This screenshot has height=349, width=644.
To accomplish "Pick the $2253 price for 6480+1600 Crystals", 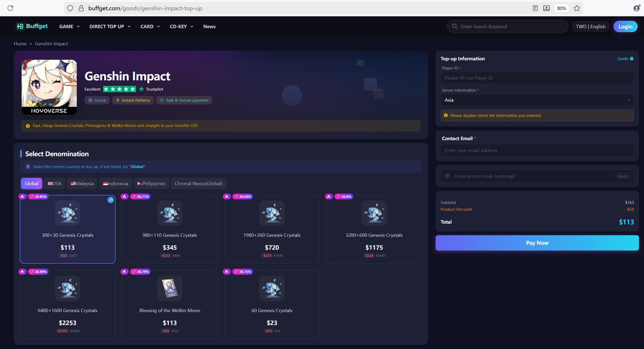I will pos(67,323).
